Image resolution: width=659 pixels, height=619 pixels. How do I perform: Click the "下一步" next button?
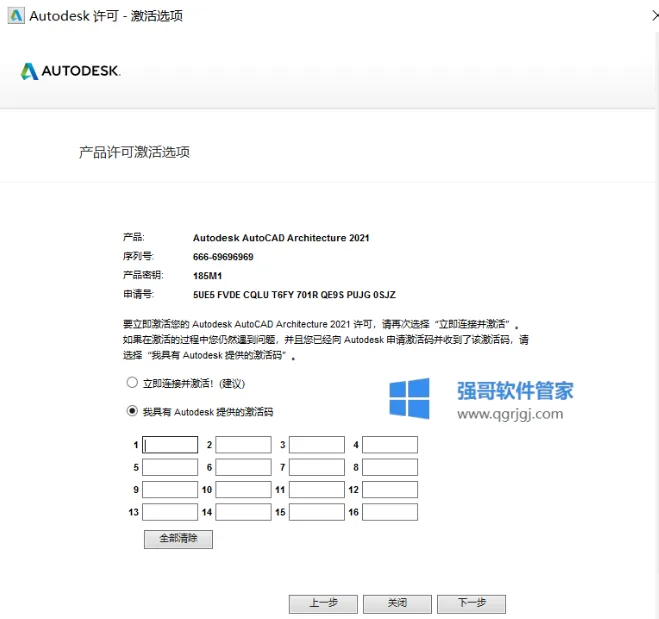point(472,604)
